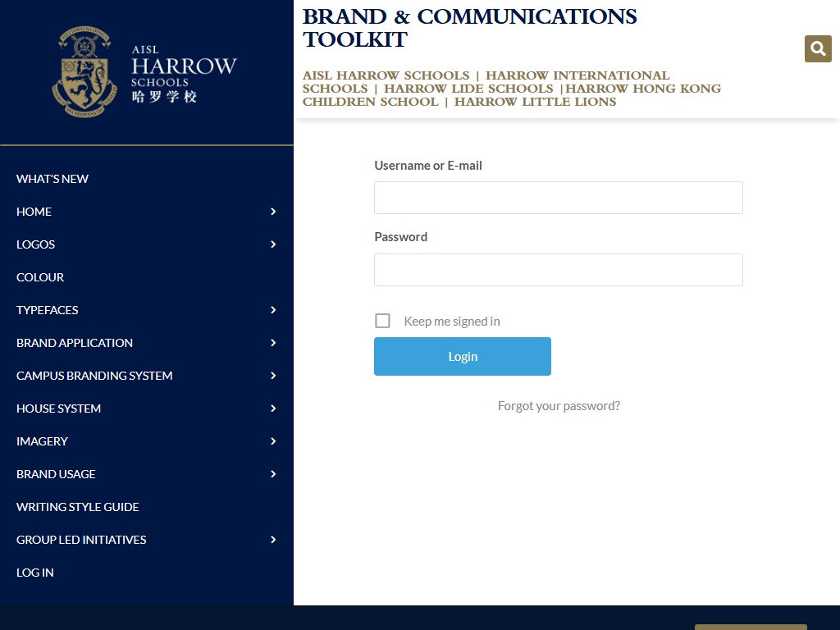
Task: Tick the Keep me signed in checkbox
Action: (382, 321)
